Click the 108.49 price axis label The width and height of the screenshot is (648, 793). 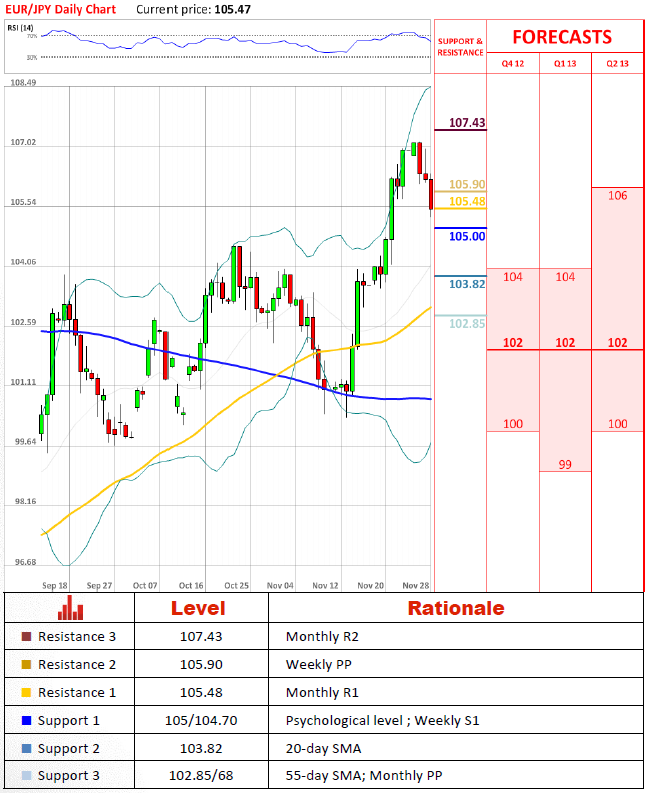23,82
